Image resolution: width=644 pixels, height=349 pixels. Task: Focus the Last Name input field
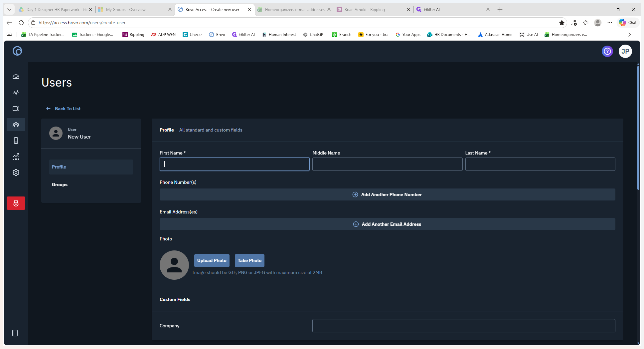point(540,164)
